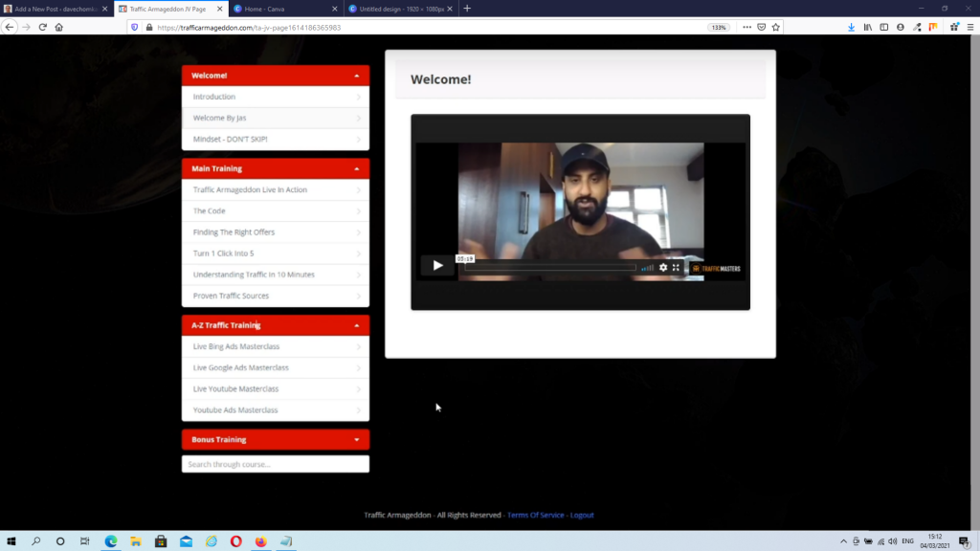Screen dimensions: 980x551
Task: Play the Welcome video
Action: pos(437,266)
